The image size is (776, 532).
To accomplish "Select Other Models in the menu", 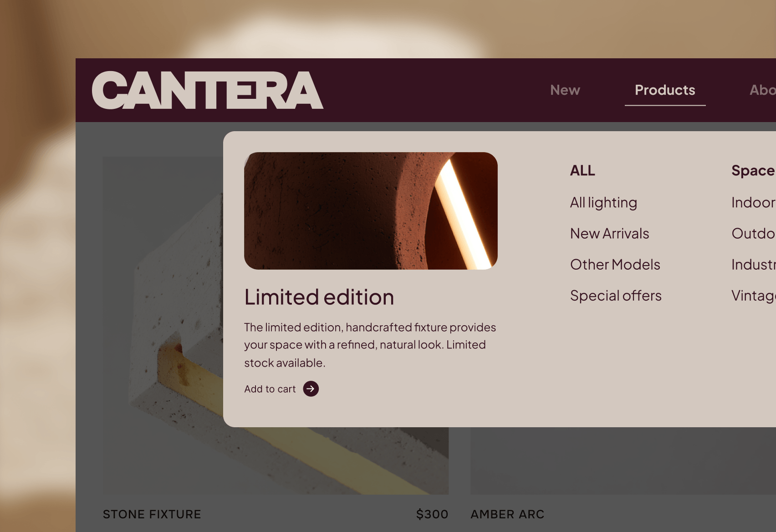I will tap(615, 265).
